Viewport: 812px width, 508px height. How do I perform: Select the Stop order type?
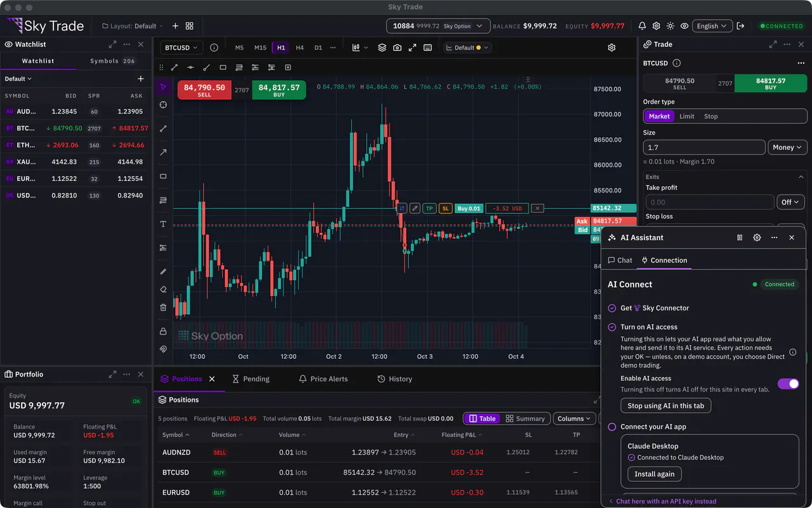[711, 116]
